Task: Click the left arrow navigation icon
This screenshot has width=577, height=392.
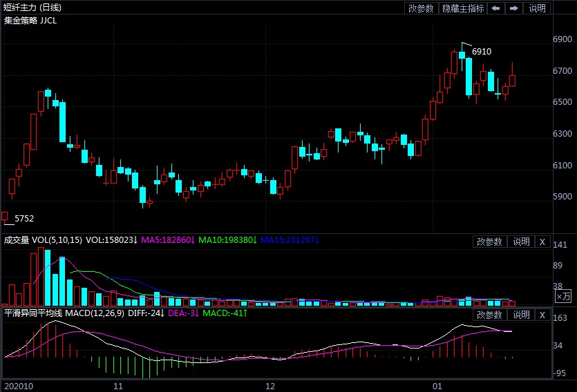Action: tap(496, 8)
